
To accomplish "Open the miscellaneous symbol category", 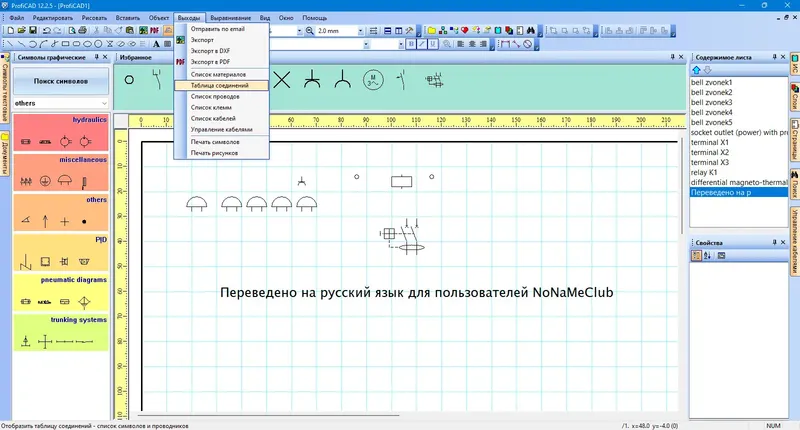I will click(61, 172).
